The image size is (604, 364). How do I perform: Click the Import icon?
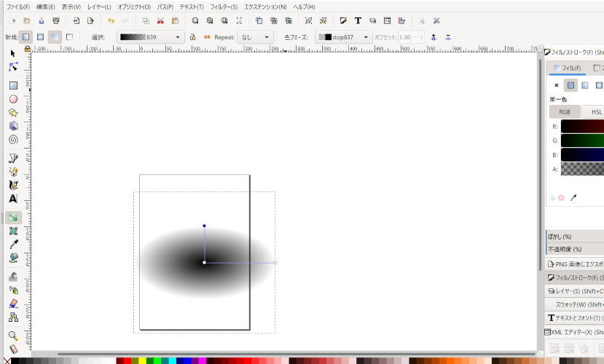tap(76, 21)
